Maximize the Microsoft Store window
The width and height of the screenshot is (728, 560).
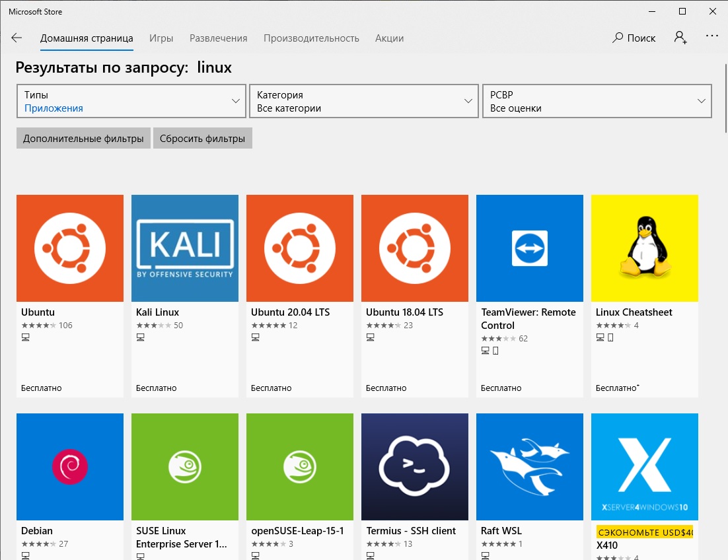[x=682, y=11]
